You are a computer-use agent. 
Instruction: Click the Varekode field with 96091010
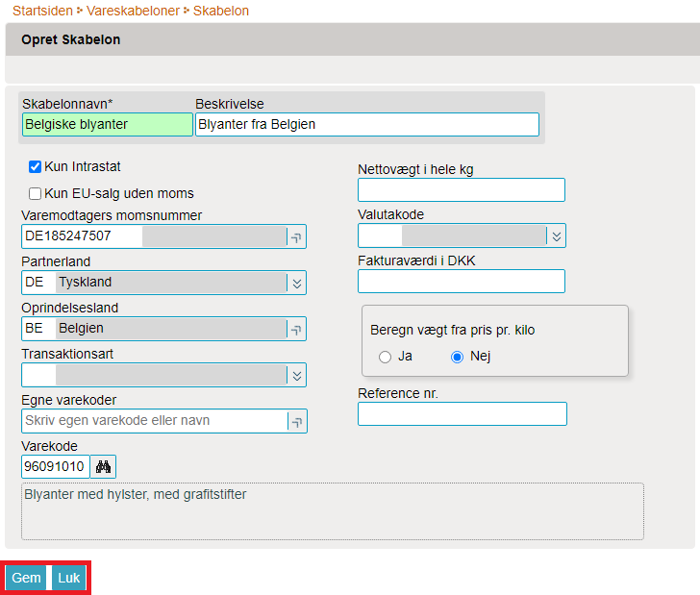56,466
